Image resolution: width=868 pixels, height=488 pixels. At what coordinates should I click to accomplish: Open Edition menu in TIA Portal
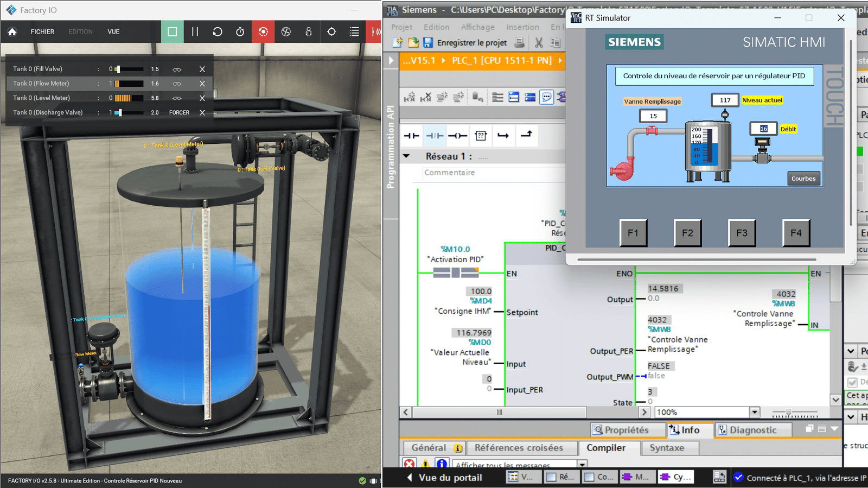[x=437, y=27]
